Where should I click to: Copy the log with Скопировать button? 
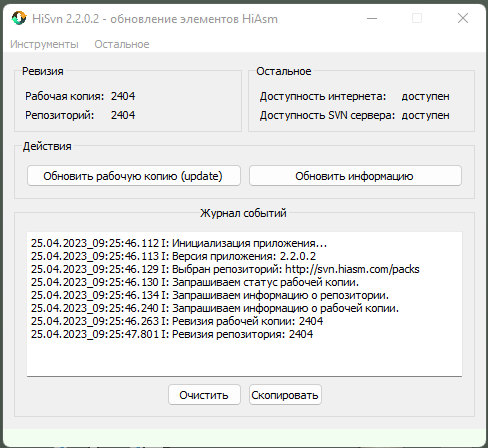(285, 395)
